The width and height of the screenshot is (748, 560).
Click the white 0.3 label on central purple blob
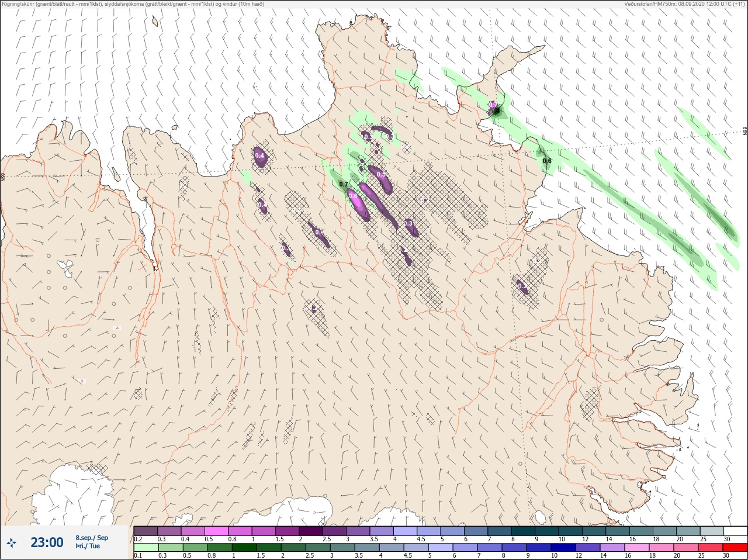pos(408,223)
